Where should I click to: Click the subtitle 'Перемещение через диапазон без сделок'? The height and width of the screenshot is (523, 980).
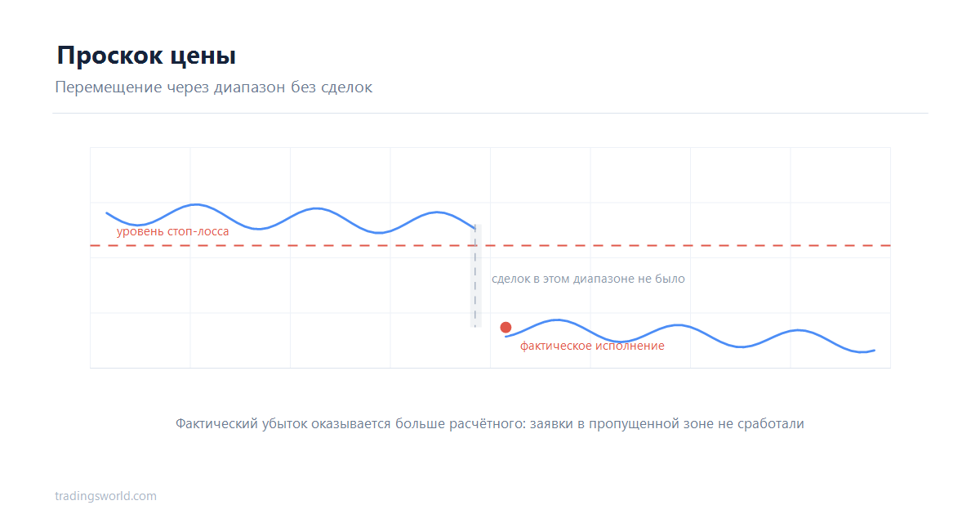tap(214, 87)
